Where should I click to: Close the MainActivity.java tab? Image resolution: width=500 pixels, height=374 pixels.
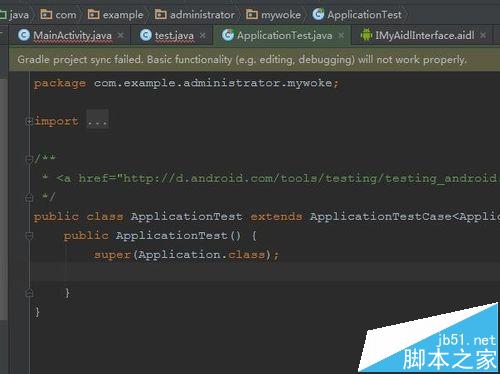click(x=121, y=35)
